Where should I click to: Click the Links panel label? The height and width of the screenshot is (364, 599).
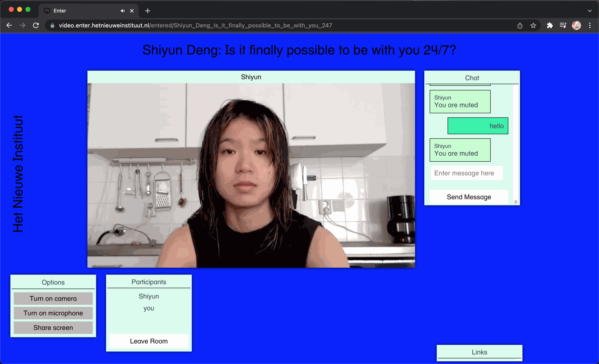479,352
